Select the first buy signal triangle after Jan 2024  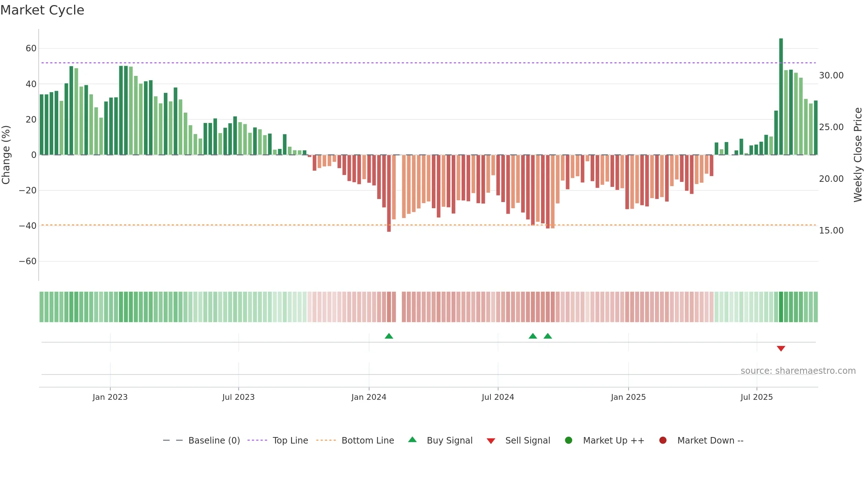(x=389, y=336)
